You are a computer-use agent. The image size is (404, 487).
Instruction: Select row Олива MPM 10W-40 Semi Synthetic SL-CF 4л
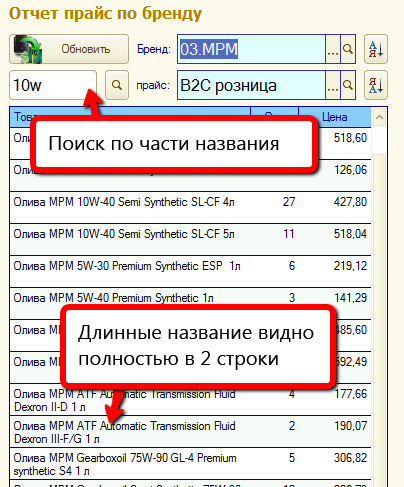(190, 207)
